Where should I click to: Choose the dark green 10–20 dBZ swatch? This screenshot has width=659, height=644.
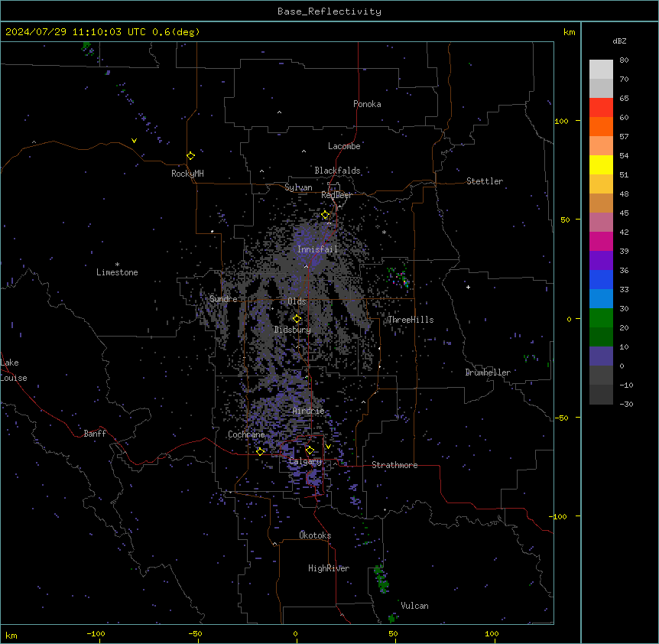pyautogui.click(x=601, y=337)
